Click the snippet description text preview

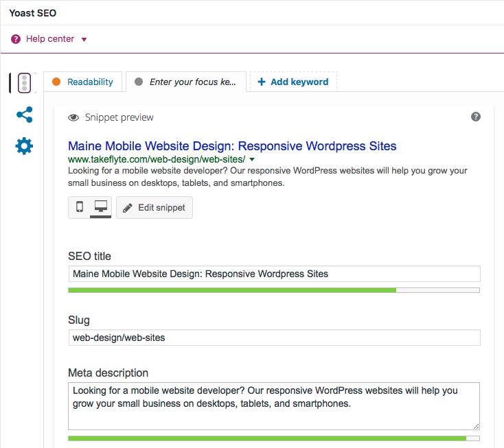[267, 176]
